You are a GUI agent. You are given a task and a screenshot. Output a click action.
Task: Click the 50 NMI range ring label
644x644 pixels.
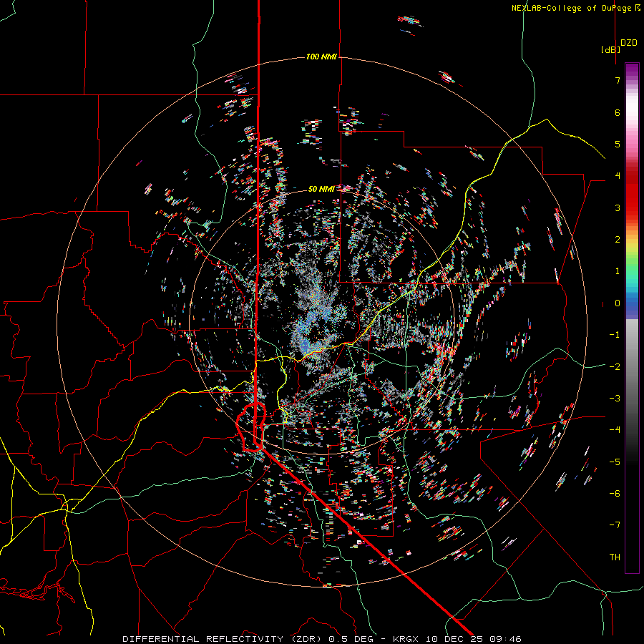[x=321, y=189]
